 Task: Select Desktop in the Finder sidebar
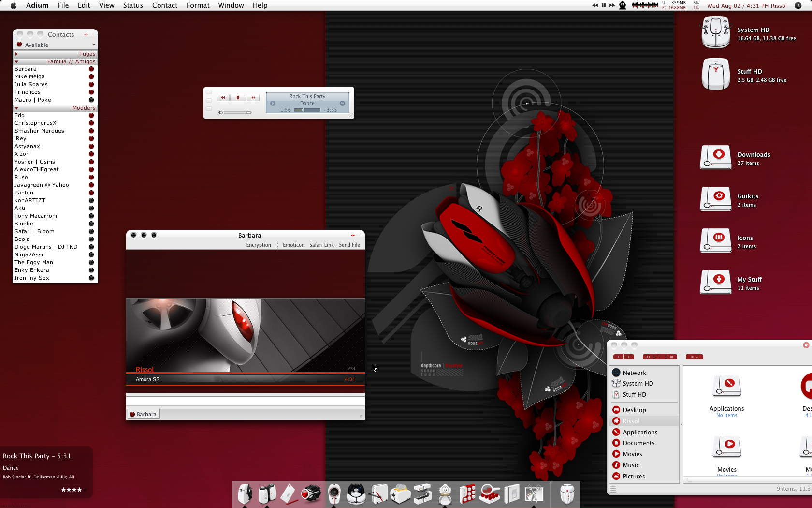point(644,410)
